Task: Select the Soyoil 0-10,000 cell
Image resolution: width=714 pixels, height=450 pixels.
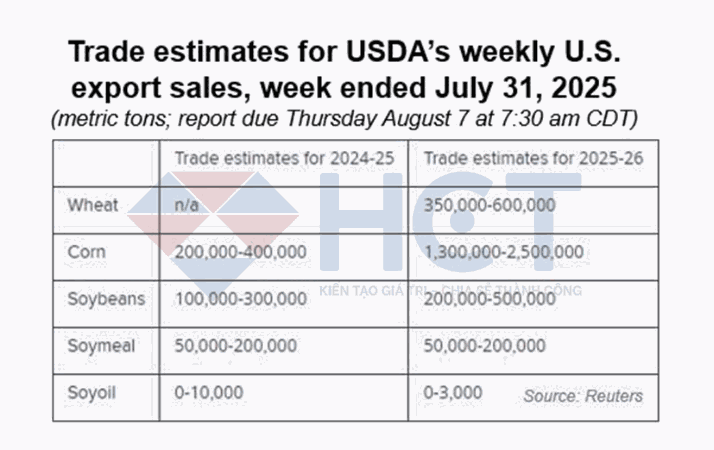Action: click(x=209, y=393)
